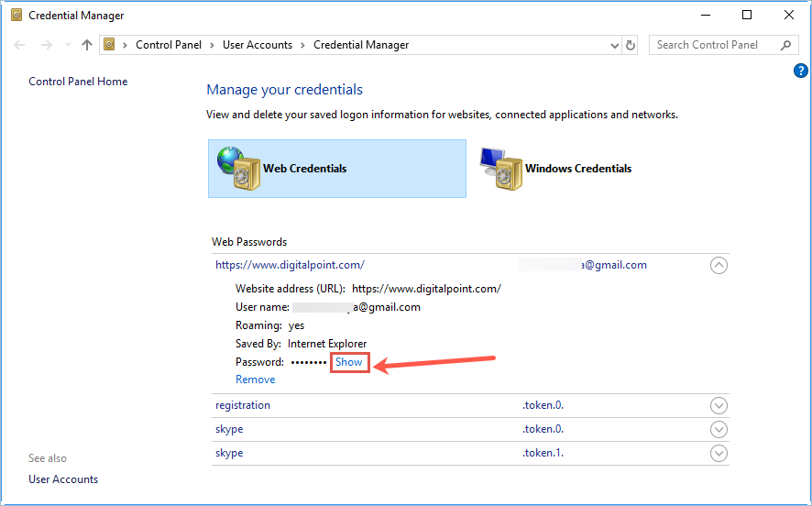Expand address bar history dropdown
Screen dimensions: 812x506
[x=615, y=46]
